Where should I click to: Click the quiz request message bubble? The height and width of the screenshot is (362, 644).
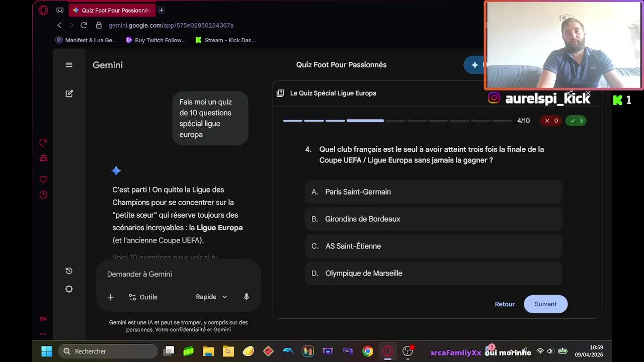210,118
